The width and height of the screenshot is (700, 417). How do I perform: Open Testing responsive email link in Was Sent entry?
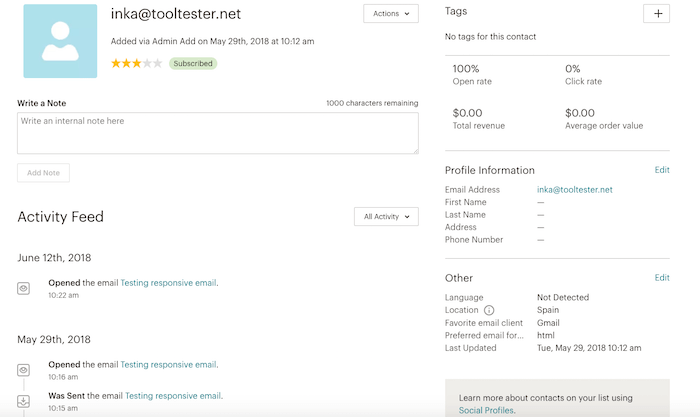point(173,396)
